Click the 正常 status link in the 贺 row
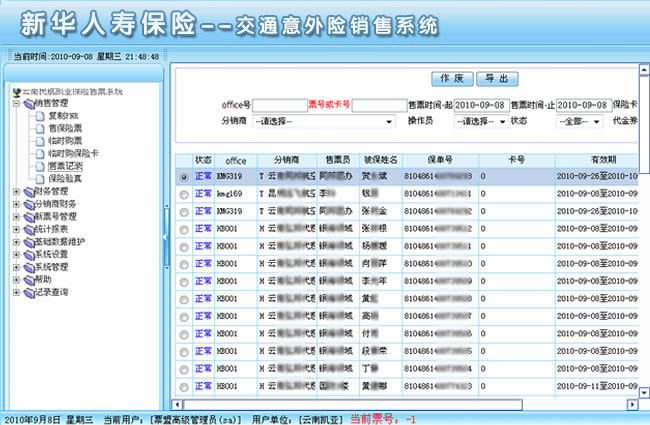The image size is (650, 425). pyautogui.click(x=203, y=176)
